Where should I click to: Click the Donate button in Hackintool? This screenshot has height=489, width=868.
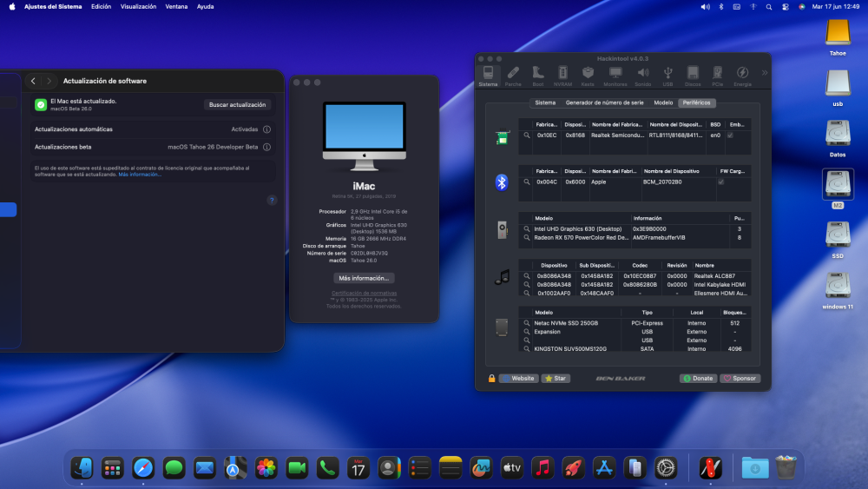pos(698,378)
